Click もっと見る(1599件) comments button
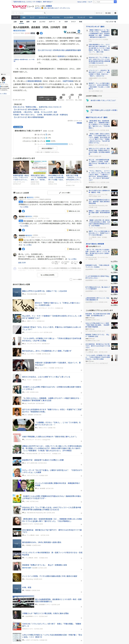This screenshot has height=644, width=129. tap(48, 275)
